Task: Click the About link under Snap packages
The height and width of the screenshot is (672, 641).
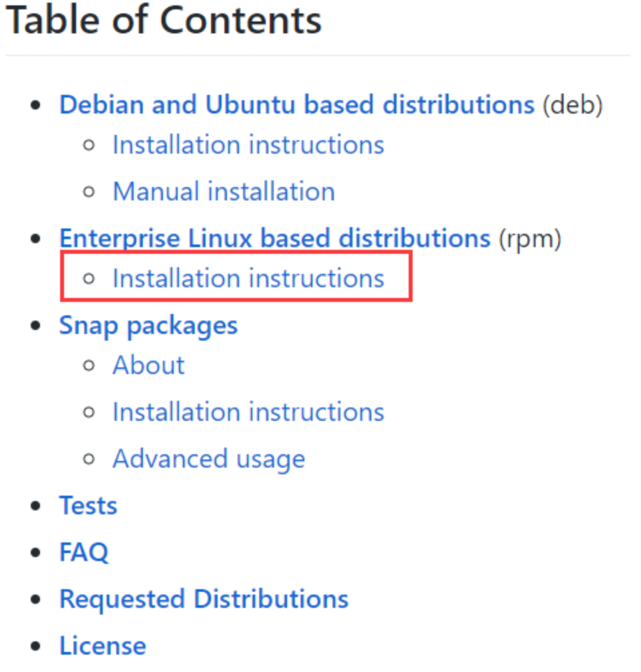Action: (148, 365)
